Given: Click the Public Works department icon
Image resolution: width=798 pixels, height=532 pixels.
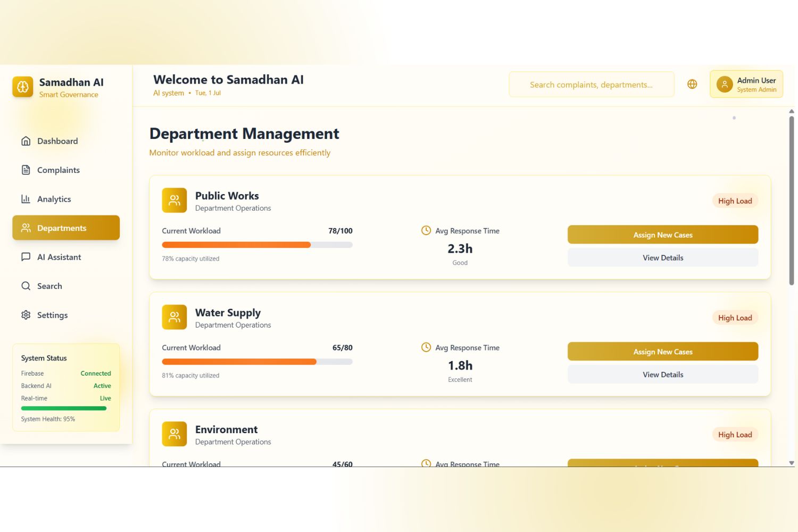Looking at the screenshot, I should pyautogui.click(x=174, y=200).
